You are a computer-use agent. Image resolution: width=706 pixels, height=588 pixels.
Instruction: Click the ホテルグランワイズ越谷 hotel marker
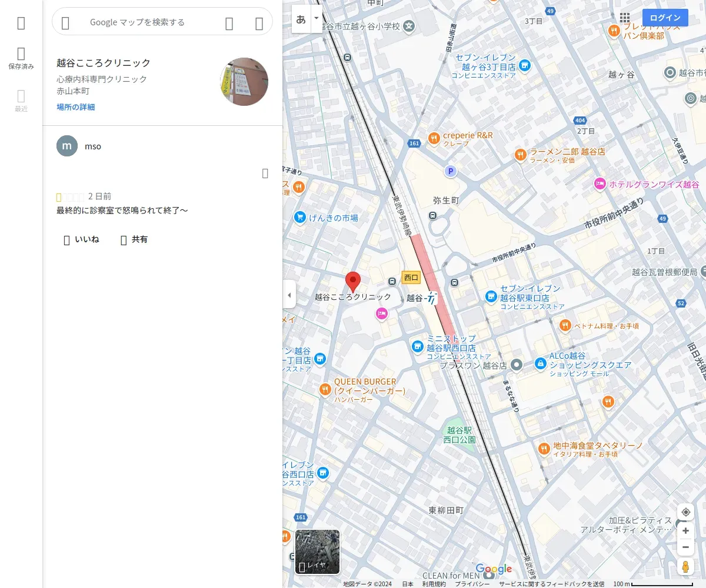(x=600, y=184)
